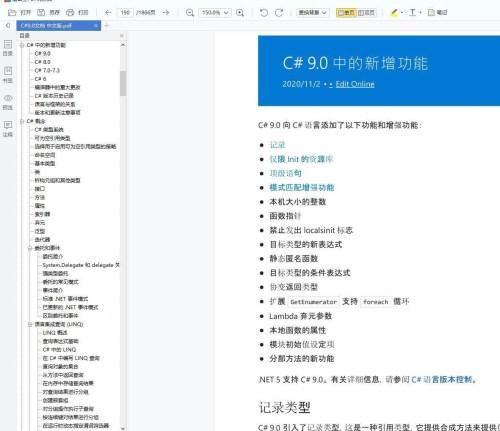The image size is (500, 431).
Task: Print the document via the printer icon
Action: (70, 13)
